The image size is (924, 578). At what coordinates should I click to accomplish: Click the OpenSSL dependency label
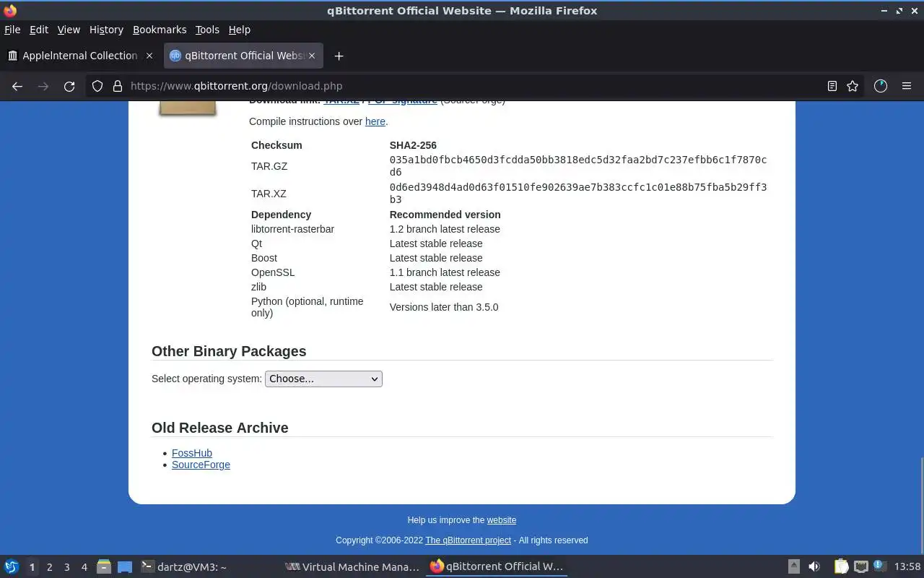[x=273, y=272]
